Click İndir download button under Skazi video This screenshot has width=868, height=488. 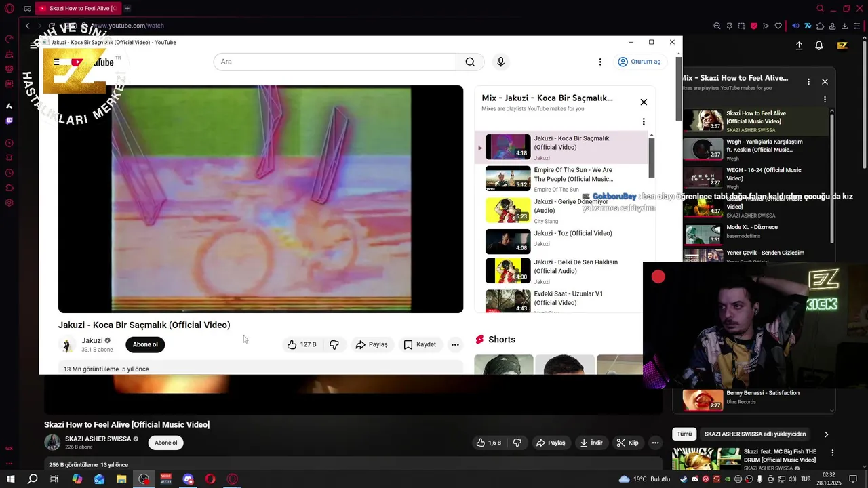click(x=591, y=443)
